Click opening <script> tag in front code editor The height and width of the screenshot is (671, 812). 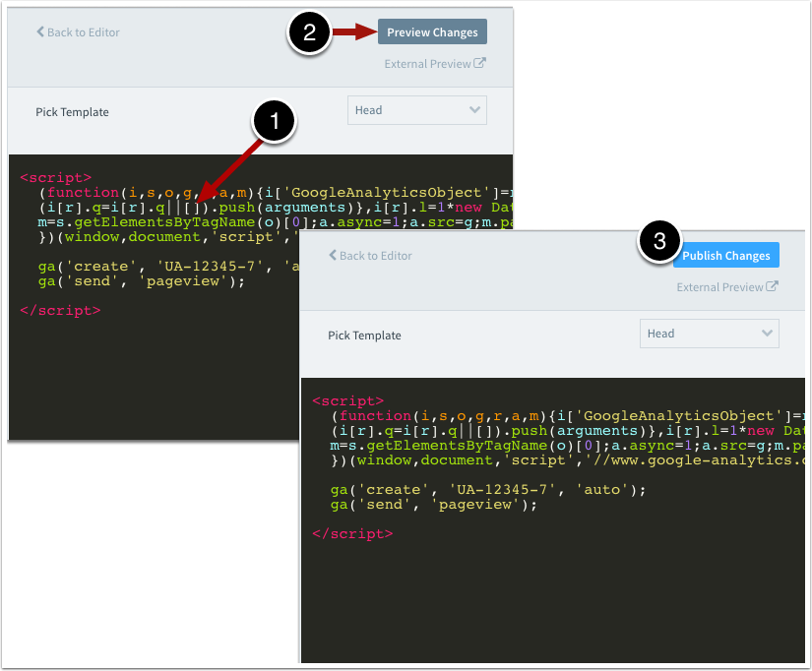347,400
